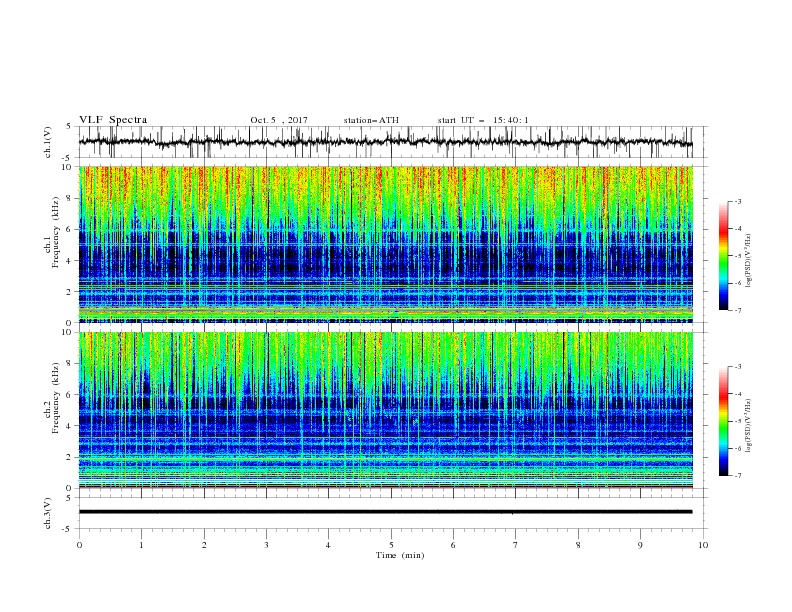
Task: Click the time axis tick label "10"
Action: click(x=703, y=545)
